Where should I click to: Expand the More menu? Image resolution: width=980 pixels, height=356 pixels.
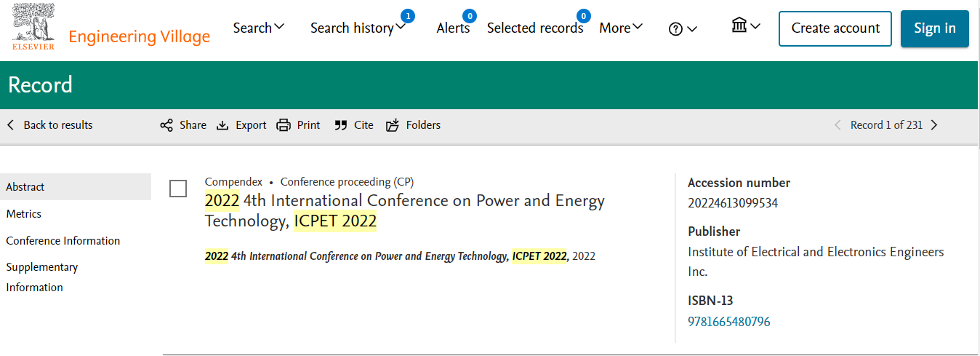pos(621,28)
